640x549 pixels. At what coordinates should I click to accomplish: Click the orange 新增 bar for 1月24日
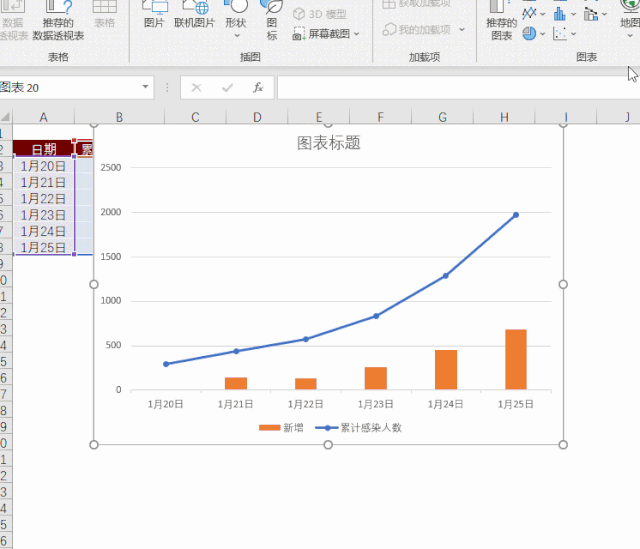[x=446, y=370]
